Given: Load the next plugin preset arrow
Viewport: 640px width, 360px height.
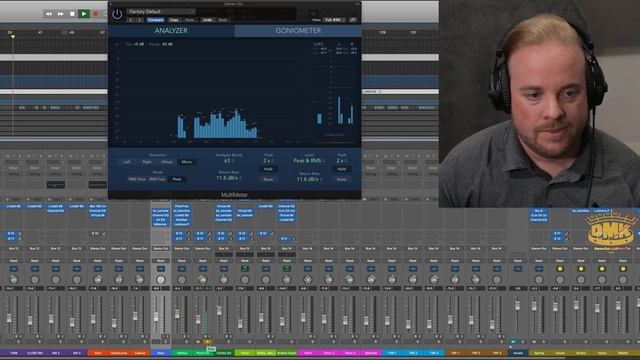Looking at the screenshot, I should coord(139,20).
